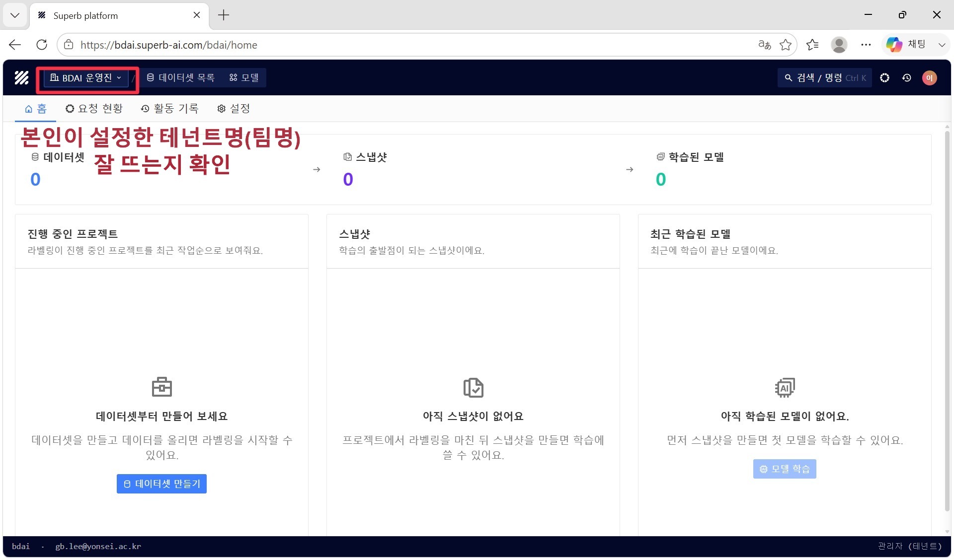Reload the page with refresh icon

(42, 45)
